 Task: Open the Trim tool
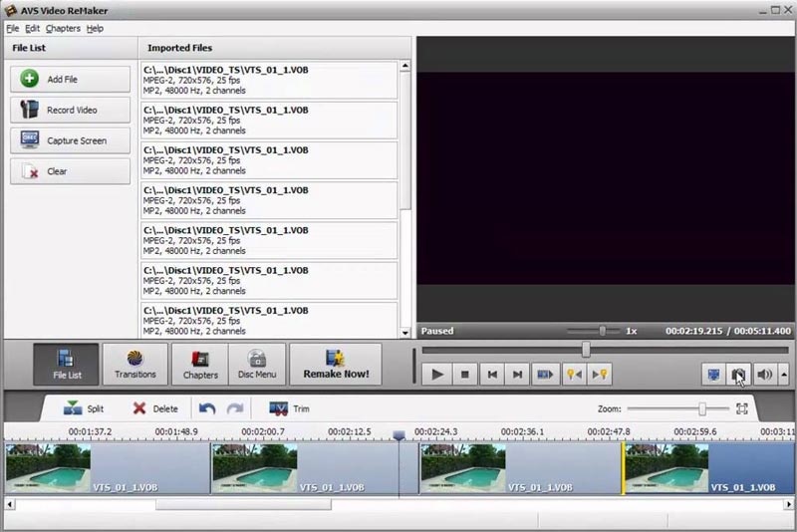(x=289, y=408)
